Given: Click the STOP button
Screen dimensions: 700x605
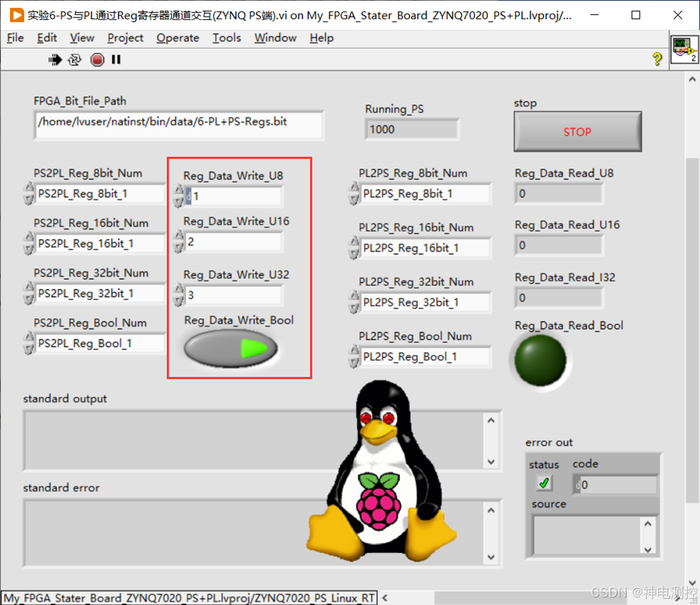Looking at the screenshot, I should (577, 132).
